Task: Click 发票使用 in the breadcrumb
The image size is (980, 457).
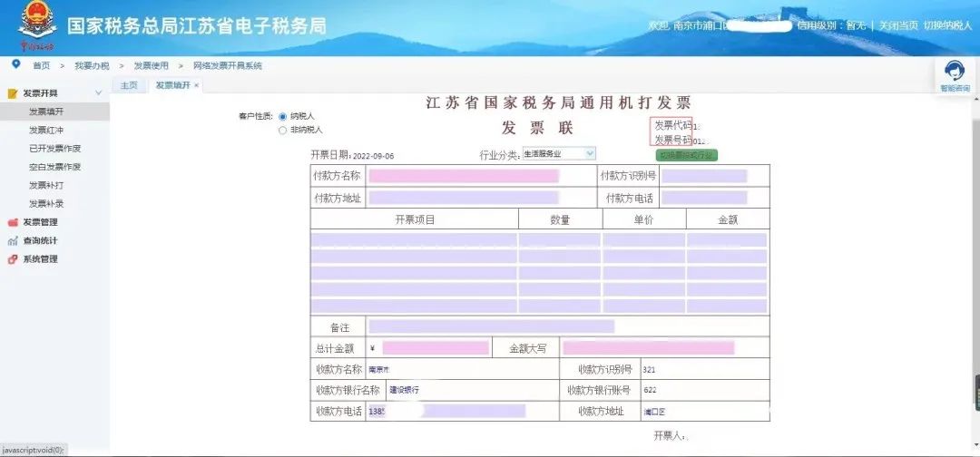Action: click(x=152, y=65)
